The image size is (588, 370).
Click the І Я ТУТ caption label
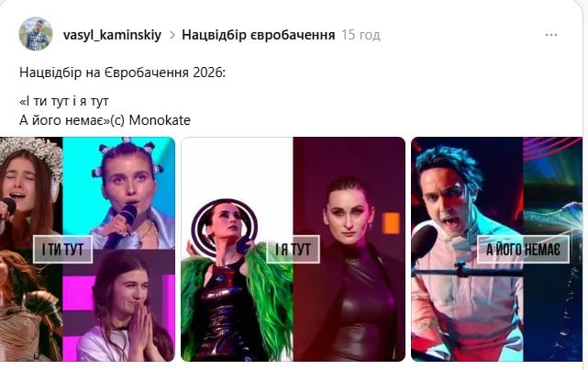point(293,249)
